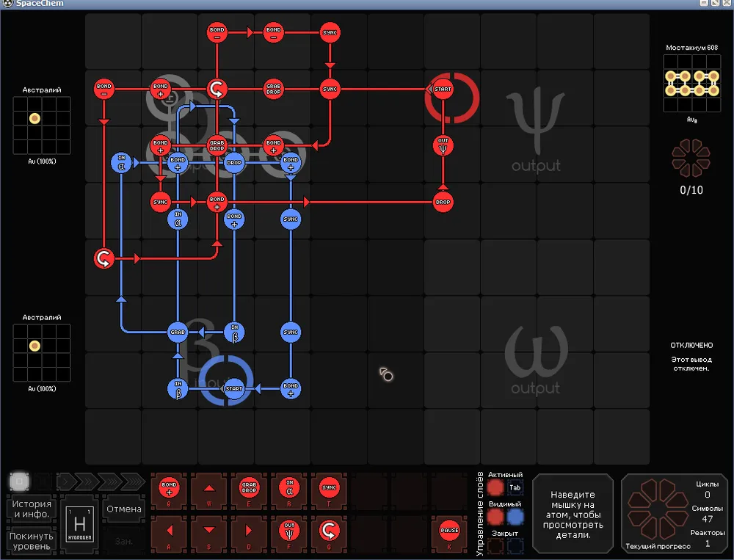Image resolution: width=734 pixels, height=560 pixels.
Task: Pick the up arrow instruction (W)
Action: [208, 490]
